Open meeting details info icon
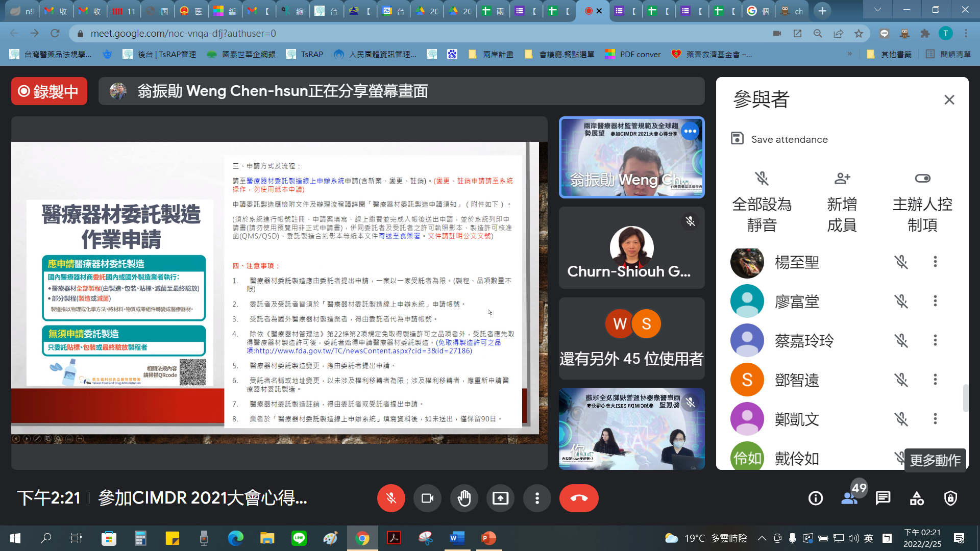 click(816, 498)
